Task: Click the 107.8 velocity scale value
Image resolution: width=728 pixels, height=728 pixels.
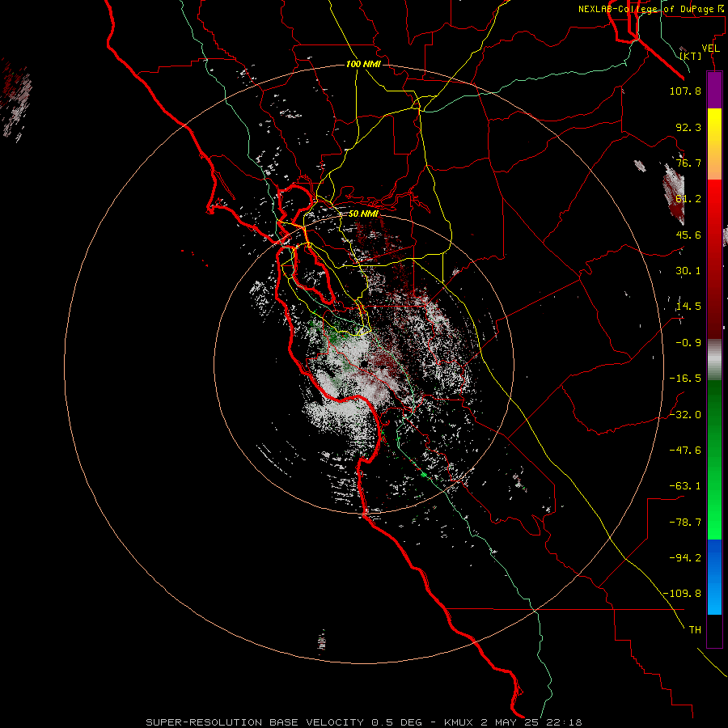Action: pos(685,91)
